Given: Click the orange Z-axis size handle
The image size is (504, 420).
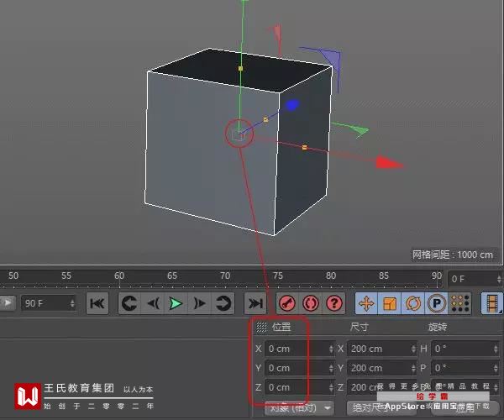Looking at the screenshot, I should click(265, 119).
